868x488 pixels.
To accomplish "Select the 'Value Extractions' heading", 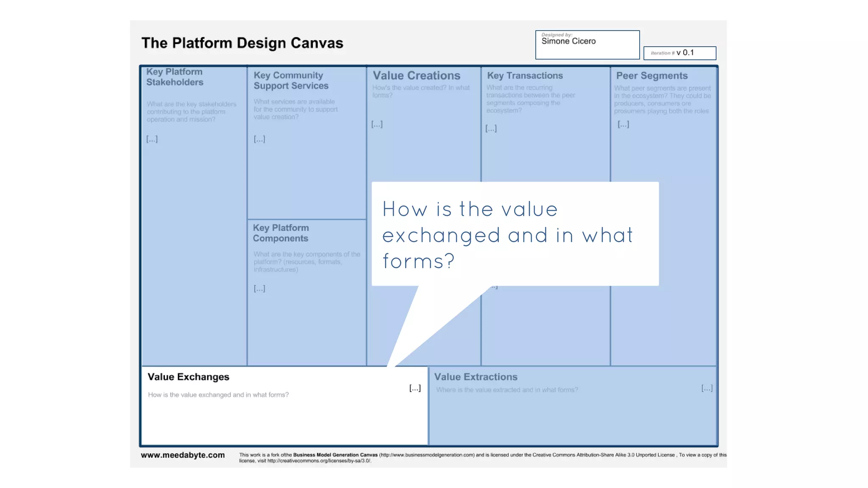I will click(476, 377).
